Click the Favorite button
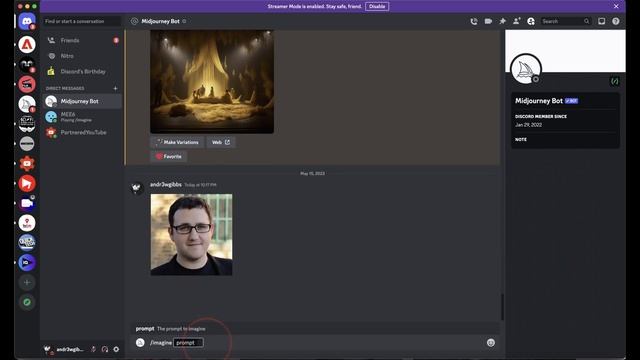640x360 pixels. click(169, 156)
